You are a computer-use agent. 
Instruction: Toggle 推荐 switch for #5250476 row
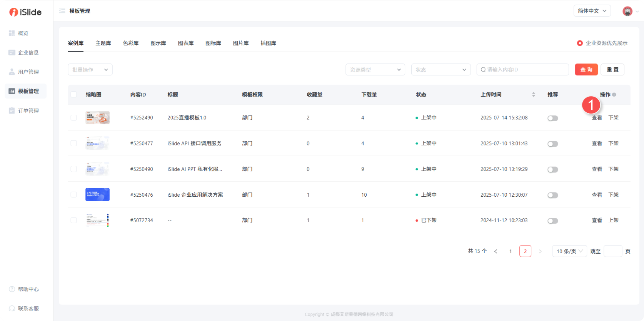[x=552, y=195]
